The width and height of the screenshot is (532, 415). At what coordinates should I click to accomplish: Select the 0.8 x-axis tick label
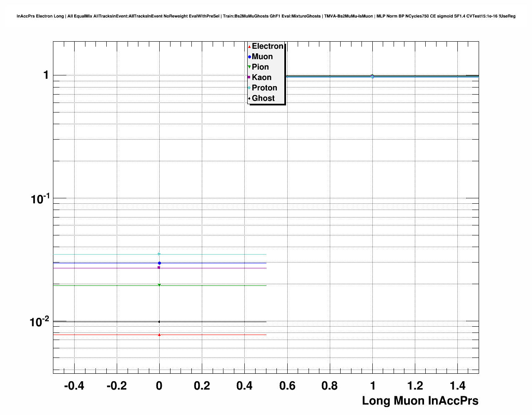(x=329, y=386)
